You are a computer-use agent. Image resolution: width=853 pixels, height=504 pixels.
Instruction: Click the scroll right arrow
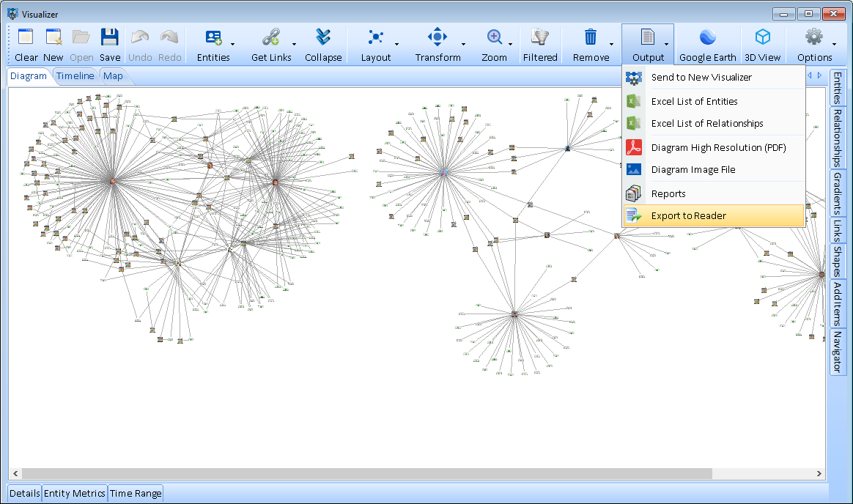(x=819, y=473)
